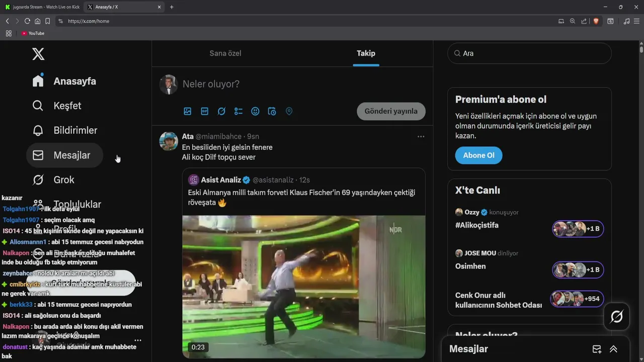Image resolution: width=644 pixels, height=362 pixels.
Task: Open the apps grid in bookmarks bar
Action: [9, 33]
